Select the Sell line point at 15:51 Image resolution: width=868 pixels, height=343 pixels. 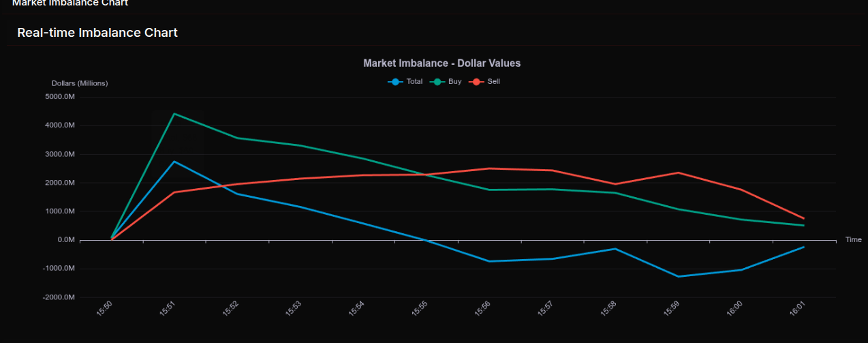click(x=174, y=192)
